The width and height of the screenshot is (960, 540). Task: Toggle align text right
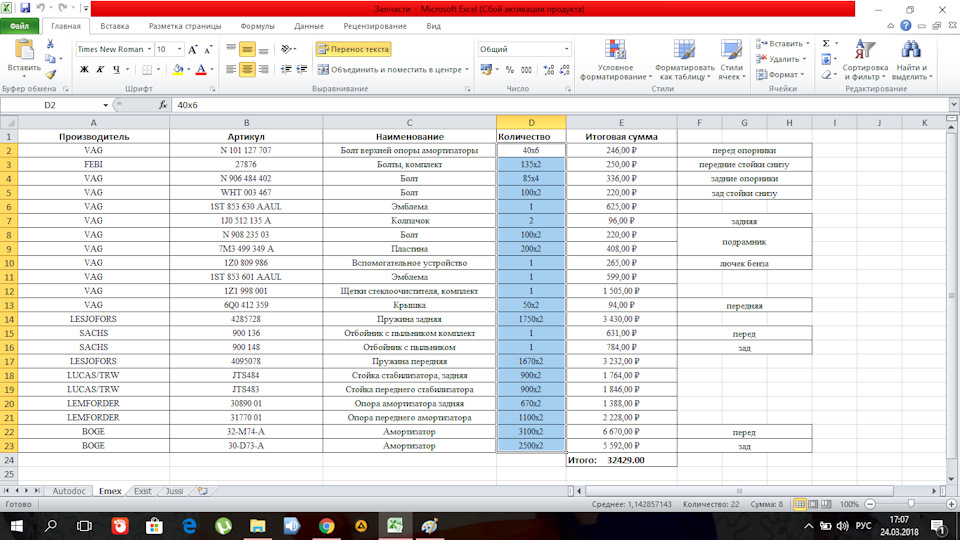point(263,70)
